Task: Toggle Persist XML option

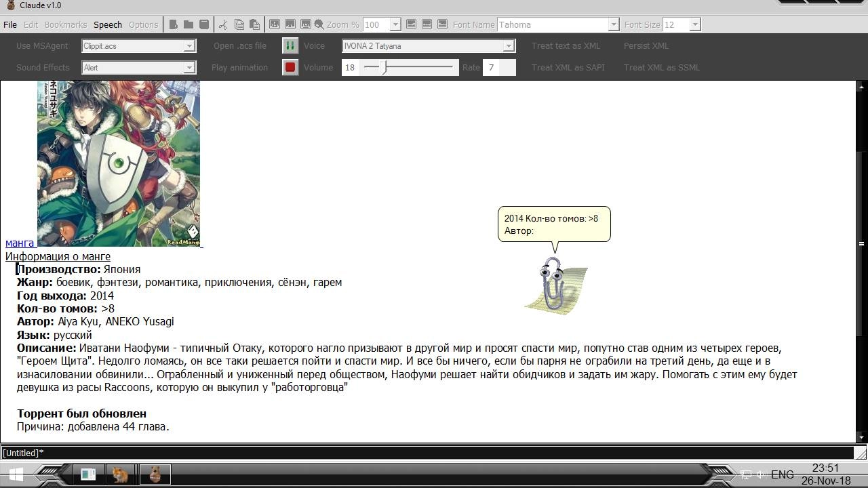Action: 646,45
